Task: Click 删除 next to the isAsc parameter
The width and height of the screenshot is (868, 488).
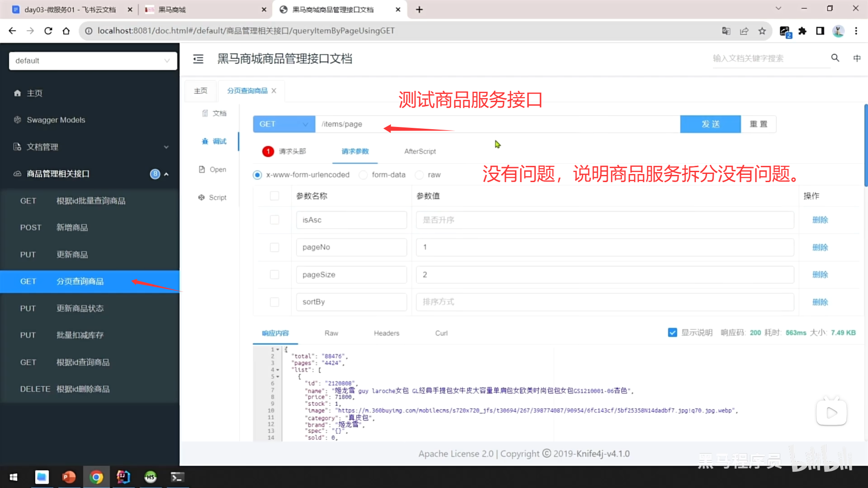Action: [x=820, y=220]
